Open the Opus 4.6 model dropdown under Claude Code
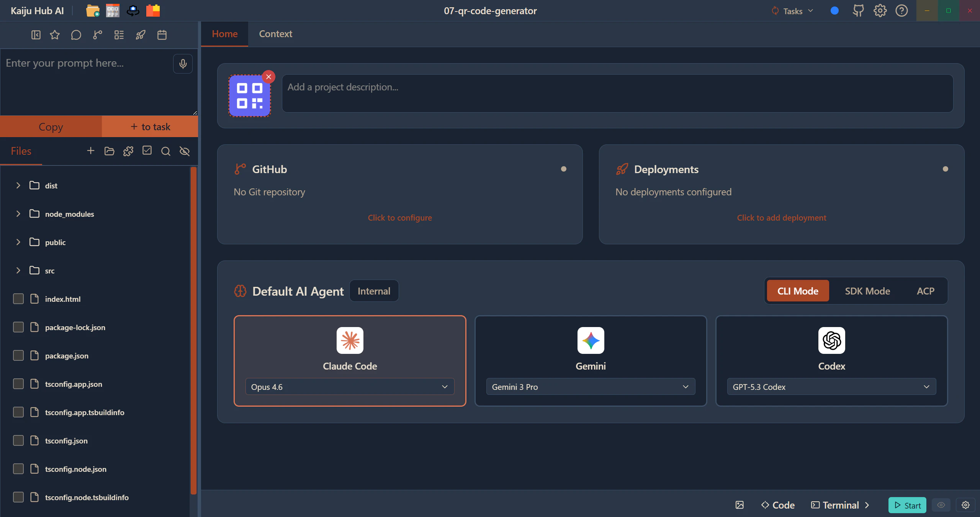 (x=349, y=387)
